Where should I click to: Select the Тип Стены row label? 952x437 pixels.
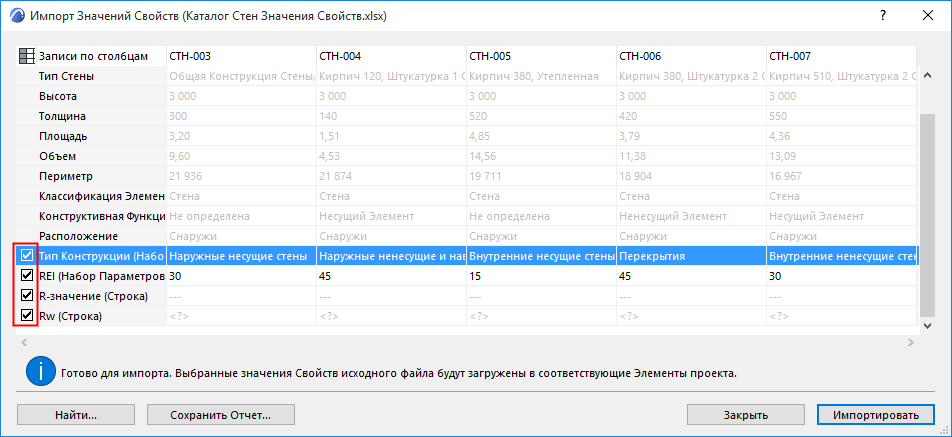click(66, 76)
